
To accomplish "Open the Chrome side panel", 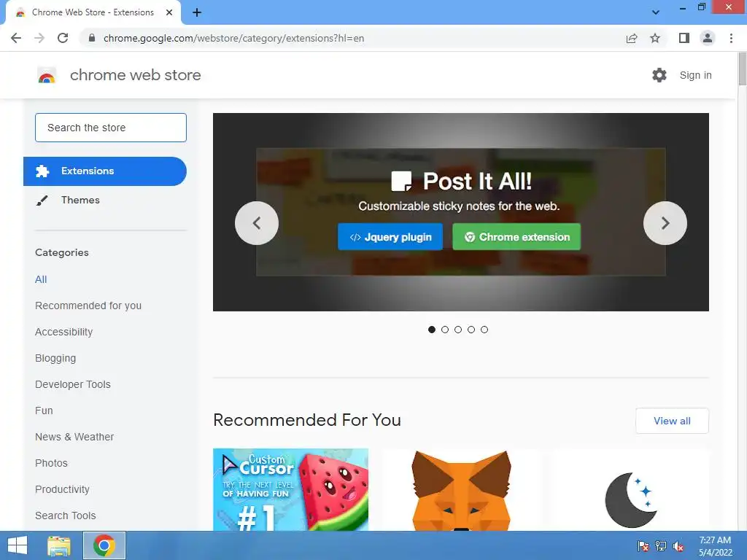I will point(684,38).
